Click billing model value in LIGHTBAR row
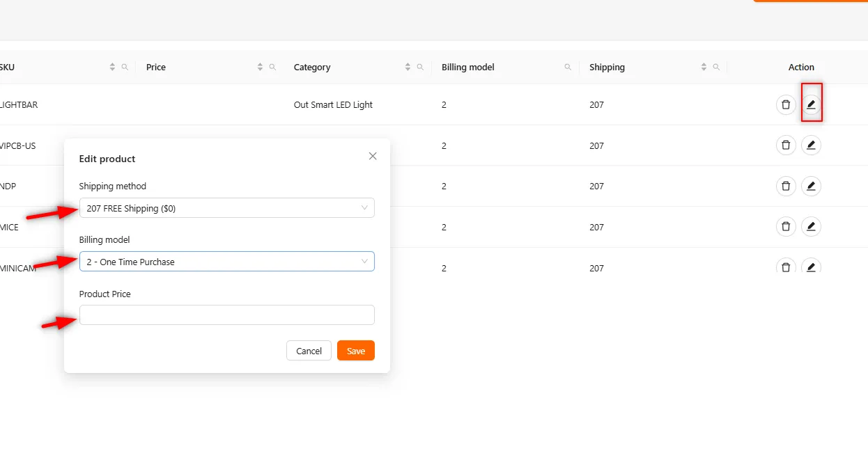This screenshot has width=868, height=476. coord(444,104)
